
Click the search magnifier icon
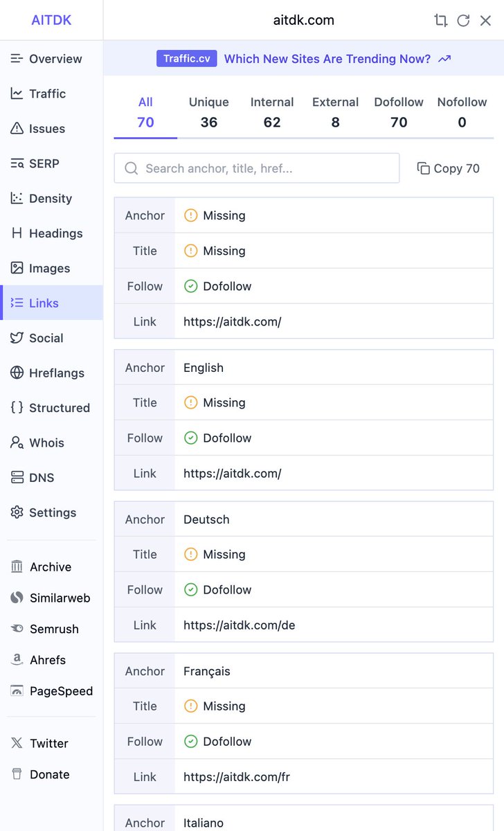pos(131,168)
